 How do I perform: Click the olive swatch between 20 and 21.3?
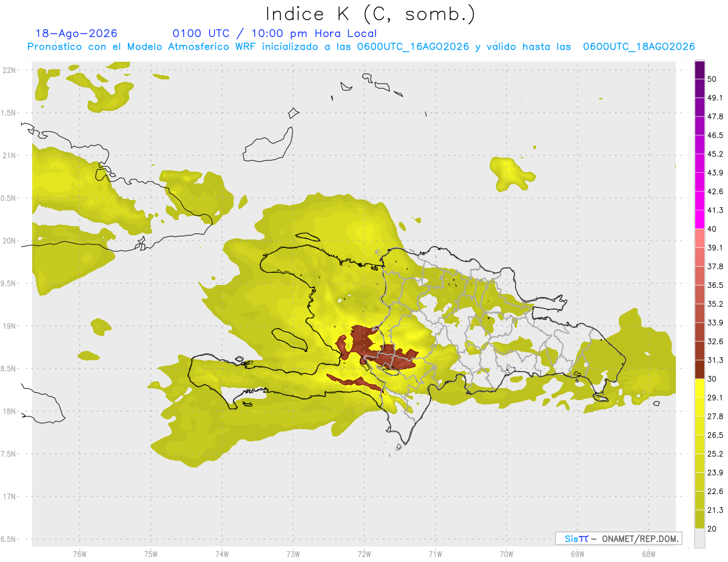pyautogui.click(x=699, y=519)
